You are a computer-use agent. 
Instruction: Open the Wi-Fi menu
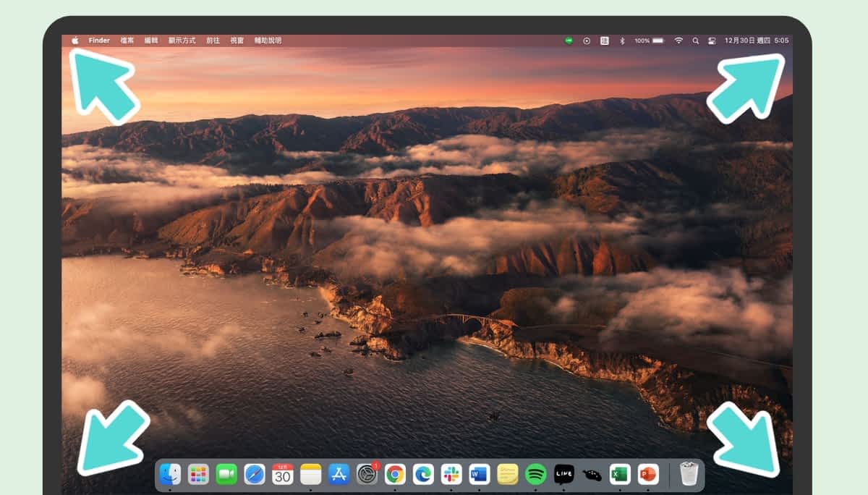tap(678, 41)
